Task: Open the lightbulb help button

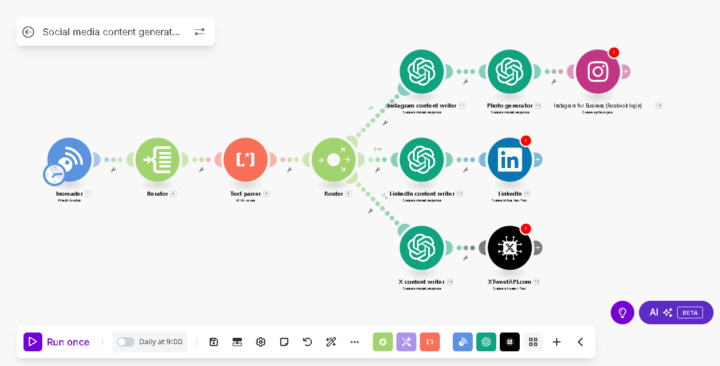Action: [x=622, y=313]
